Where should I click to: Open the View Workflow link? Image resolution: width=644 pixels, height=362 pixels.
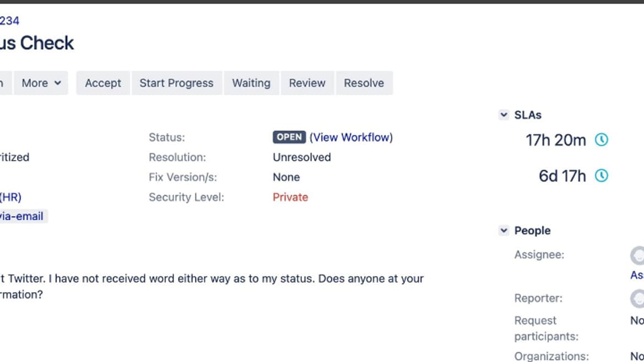351,138
